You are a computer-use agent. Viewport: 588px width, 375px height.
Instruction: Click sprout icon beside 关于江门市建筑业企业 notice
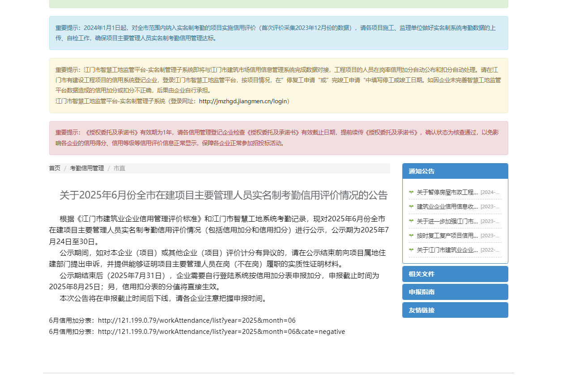(411, 250)
